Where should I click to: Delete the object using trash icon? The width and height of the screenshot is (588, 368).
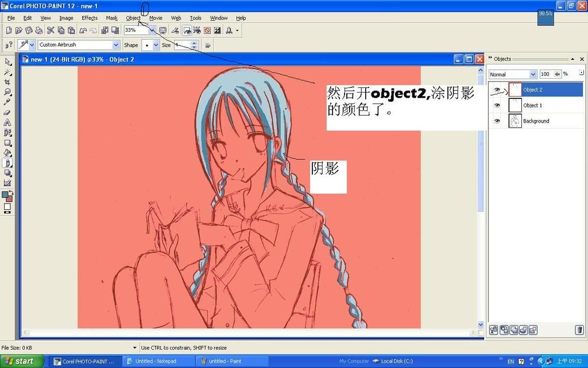coord(579,330)
